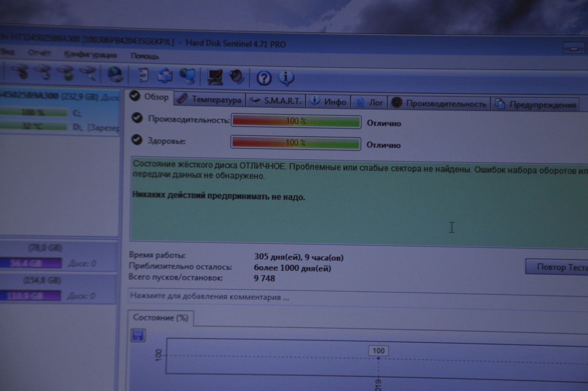588x391 pixels.
Task: Switch to the S.M.A.R.T. tab
Action: point(276,101)
